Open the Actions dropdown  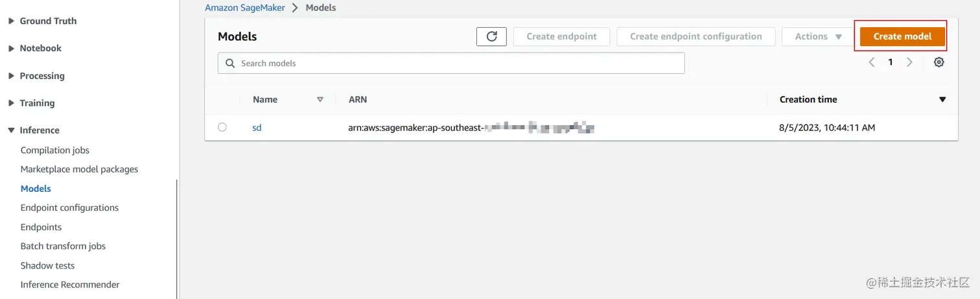[818, 36]
